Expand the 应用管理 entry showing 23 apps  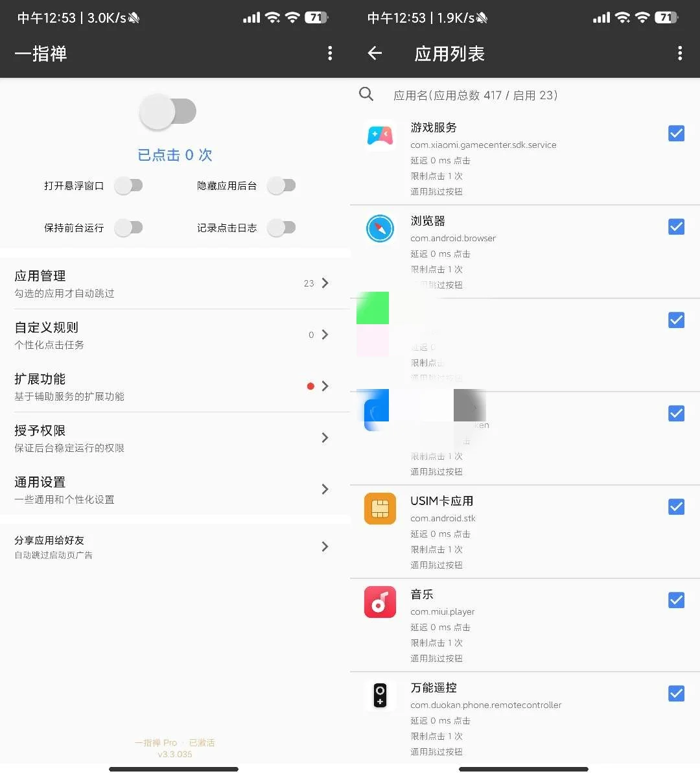pyautogui.click(x=175, y=283)
